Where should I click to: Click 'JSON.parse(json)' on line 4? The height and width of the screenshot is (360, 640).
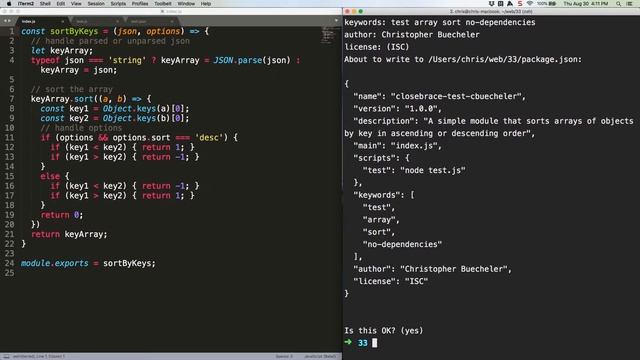(252, 60)
